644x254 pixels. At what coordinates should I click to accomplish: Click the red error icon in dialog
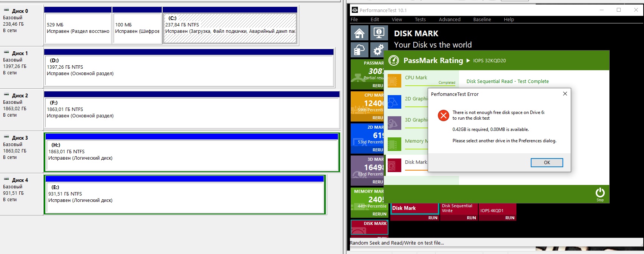coord(443,115)
